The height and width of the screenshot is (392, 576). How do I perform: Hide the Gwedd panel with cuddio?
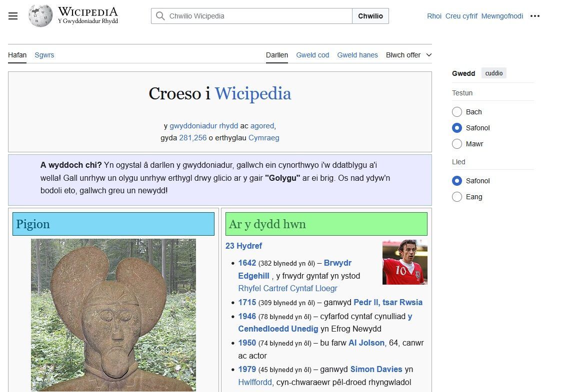click(x=493, y=73)
